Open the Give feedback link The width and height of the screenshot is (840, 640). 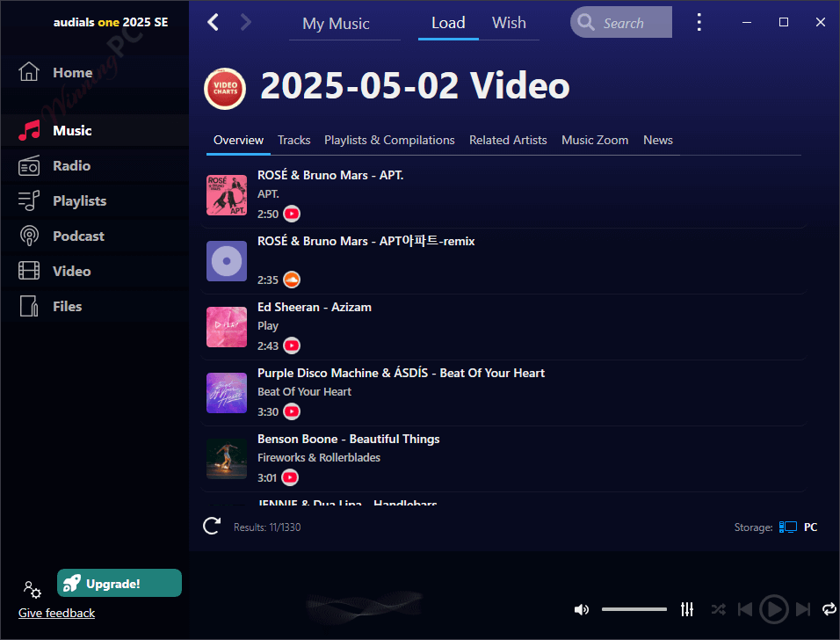pyautogui.click(x=57, y=614)
